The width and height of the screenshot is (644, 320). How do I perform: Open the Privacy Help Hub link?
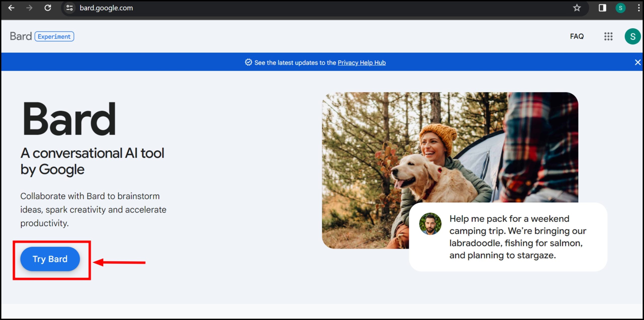coord(361,63)
